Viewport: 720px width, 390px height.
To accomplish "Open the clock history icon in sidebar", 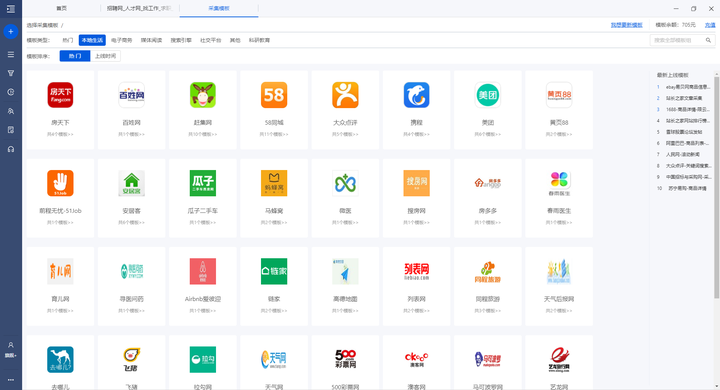I will tap(11, 92).
